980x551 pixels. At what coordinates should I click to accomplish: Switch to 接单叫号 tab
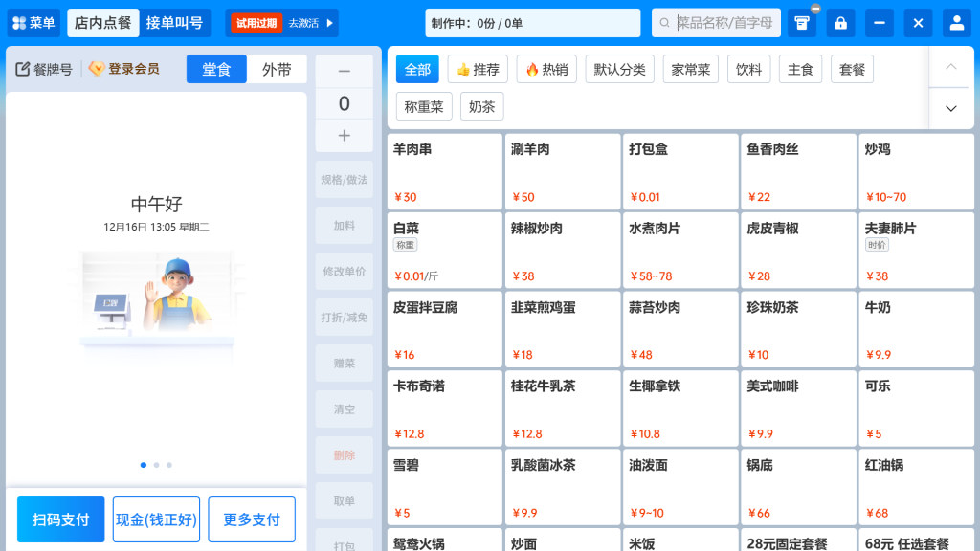(174, 23)
